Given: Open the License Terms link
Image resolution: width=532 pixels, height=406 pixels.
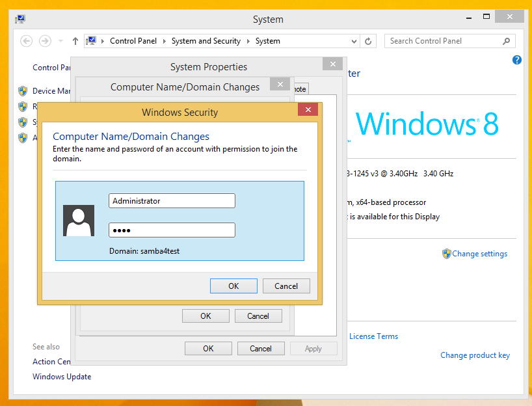Looking at the screenshot, I should [373, 336].
